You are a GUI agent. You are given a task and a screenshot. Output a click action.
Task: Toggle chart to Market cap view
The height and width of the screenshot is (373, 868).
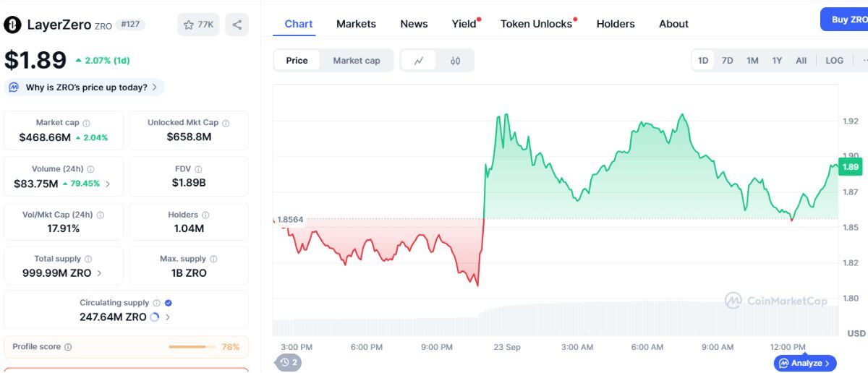click(356, 61)
